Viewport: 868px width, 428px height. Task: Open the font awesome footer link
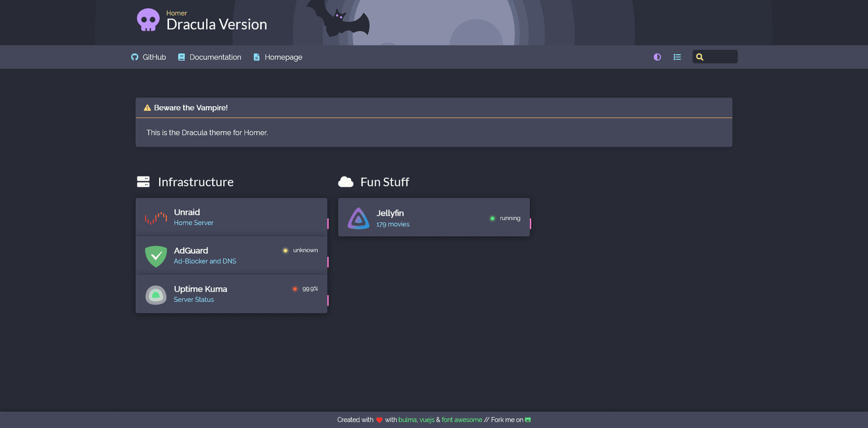point(462,420)
